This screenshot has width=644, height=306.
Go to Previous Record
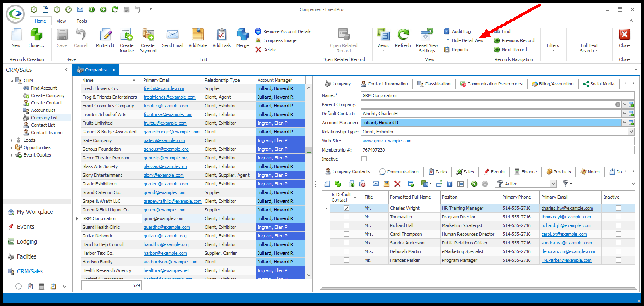pos(514,40)
